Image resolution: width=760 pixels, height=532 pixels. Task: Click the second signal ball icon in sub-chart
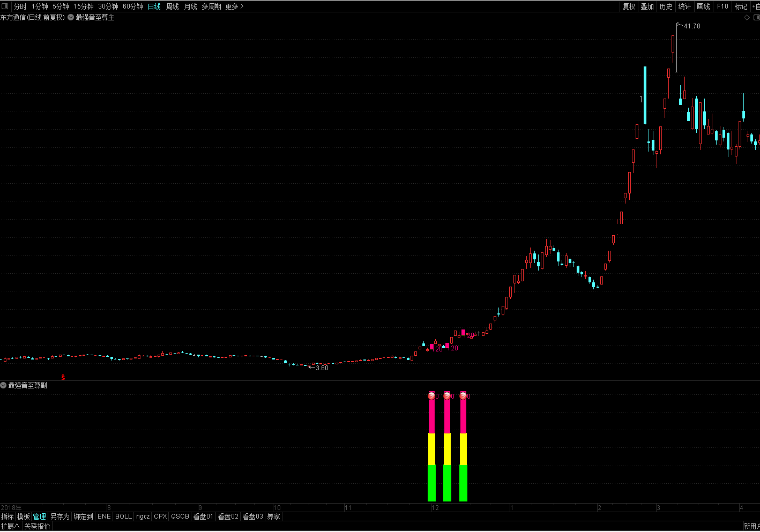coord(448,396)
